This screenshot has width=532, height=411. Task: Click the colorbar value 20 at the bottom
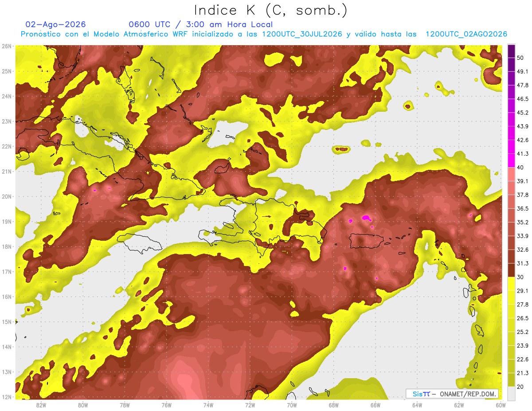520,387
